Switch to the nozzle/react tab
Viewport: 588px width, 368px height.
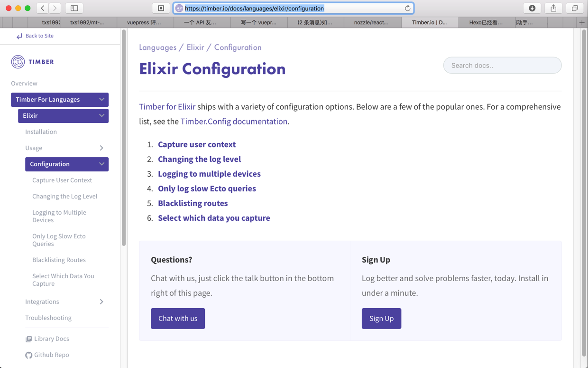click(x=371, y=22)
